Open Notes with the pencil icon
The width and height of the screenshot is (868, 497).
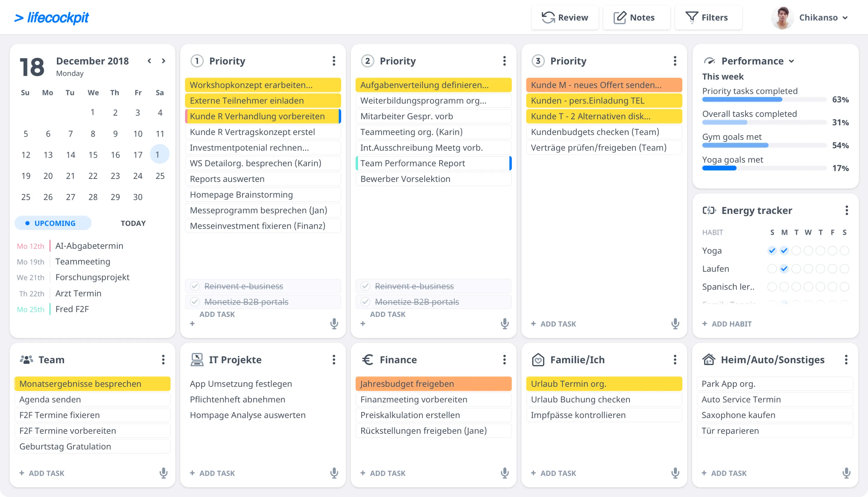[x=636, y=18]
